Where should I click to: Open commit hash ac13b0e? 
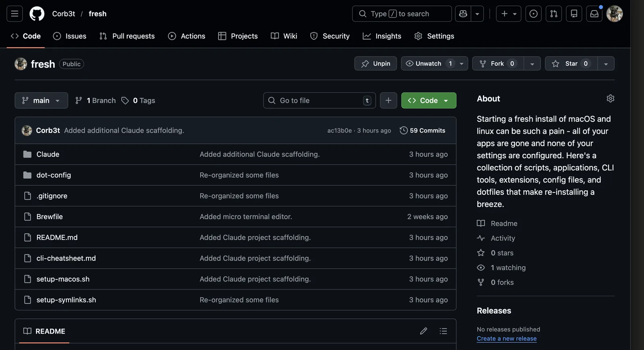pos(339,130)
